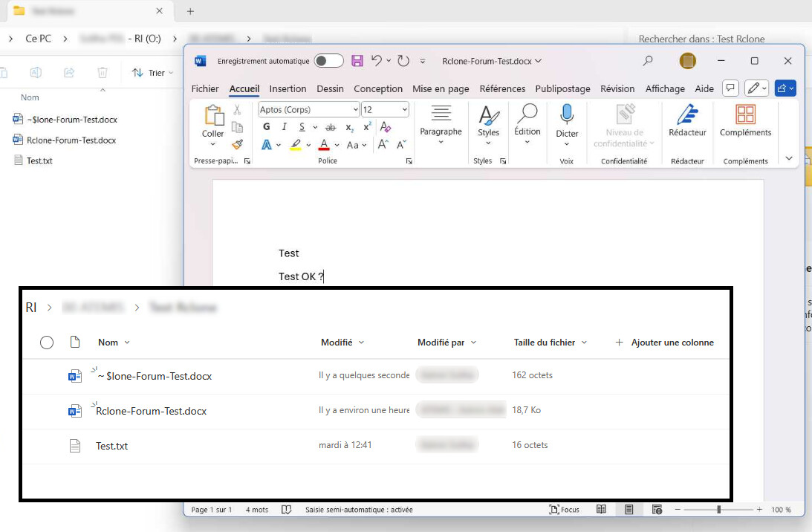
Task: Toggle underline with the S button
Action: pyautogui.click(x=302, y=127)
